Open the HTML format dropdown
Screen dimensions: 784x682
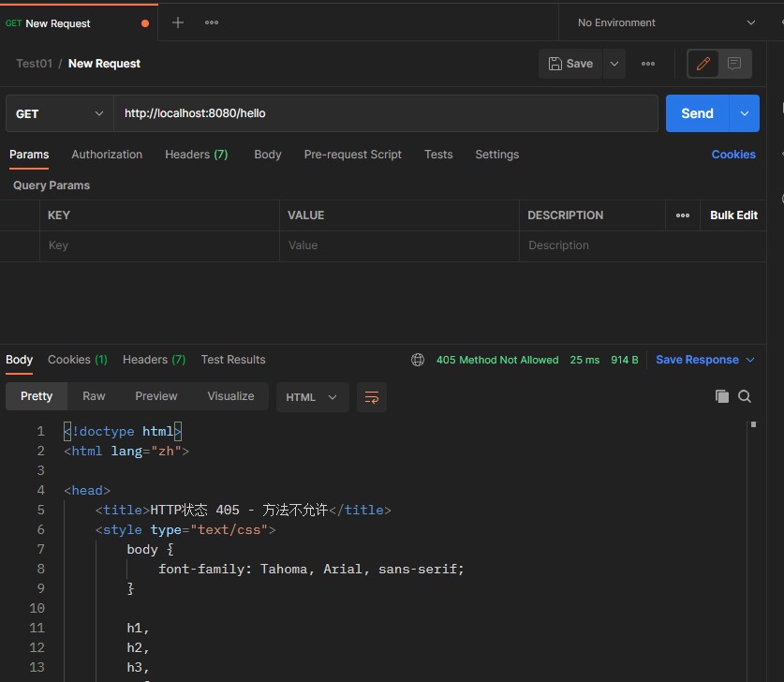pyautogui.click(x=312, y=397)
